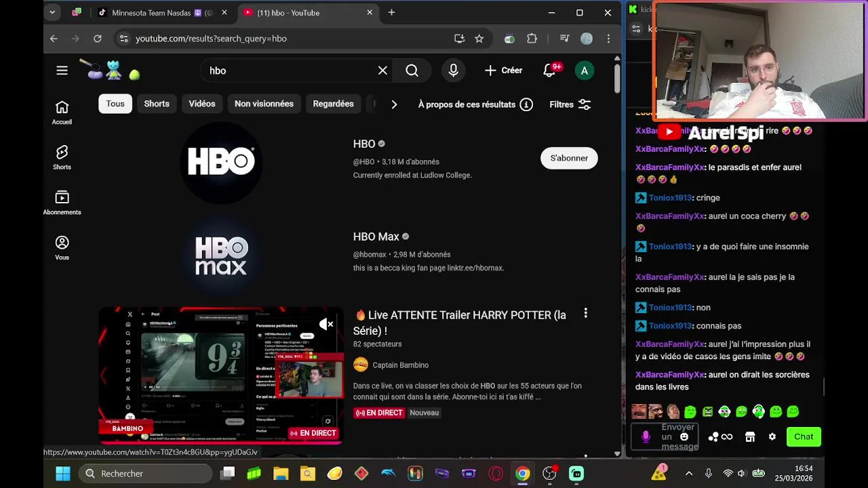This screenshot has height=488, width=868.
Task: Start voice search with microphone icon
Action: [453, 70]
